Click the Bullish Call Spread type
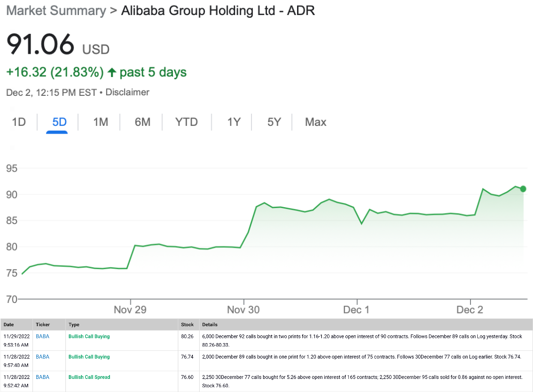Viewport: 533px width, 392px height. (x=90, y=377)
